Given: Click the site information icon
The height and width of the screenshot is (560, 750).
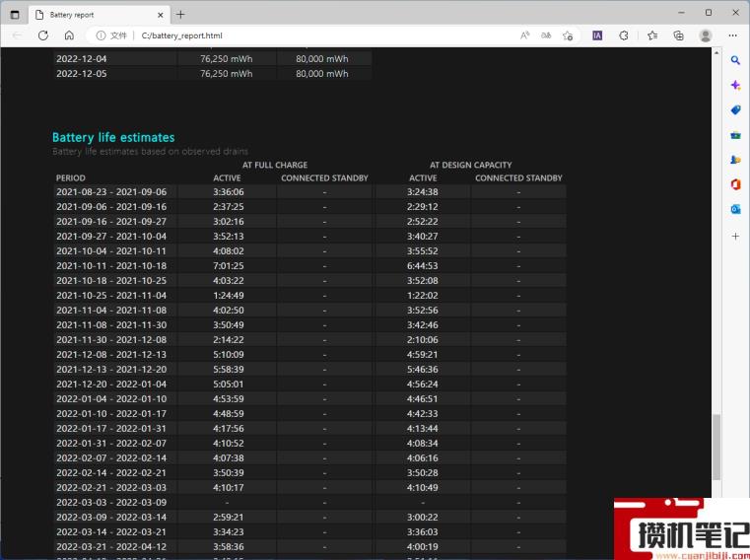Looking at the screenshot, I should [x=101, y=35].
